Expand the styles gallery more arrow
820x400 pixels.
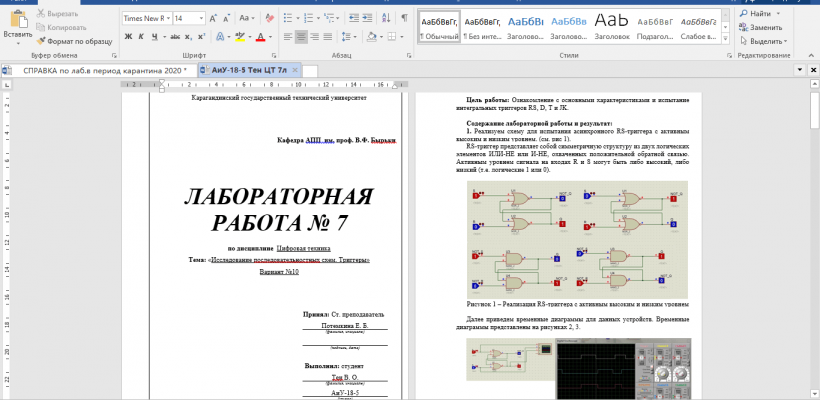coord(725,38)
